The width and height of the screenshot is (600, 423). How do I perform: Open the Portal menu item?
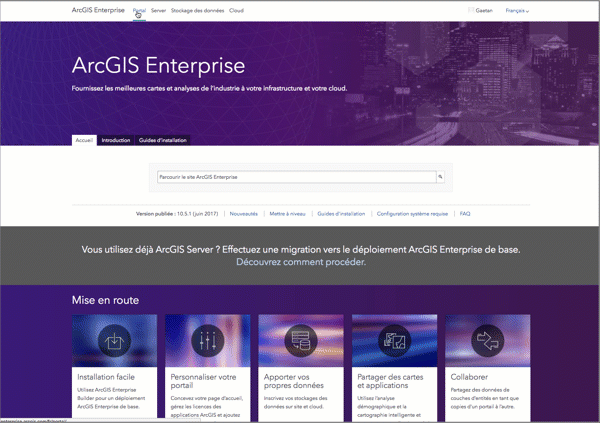139,11
